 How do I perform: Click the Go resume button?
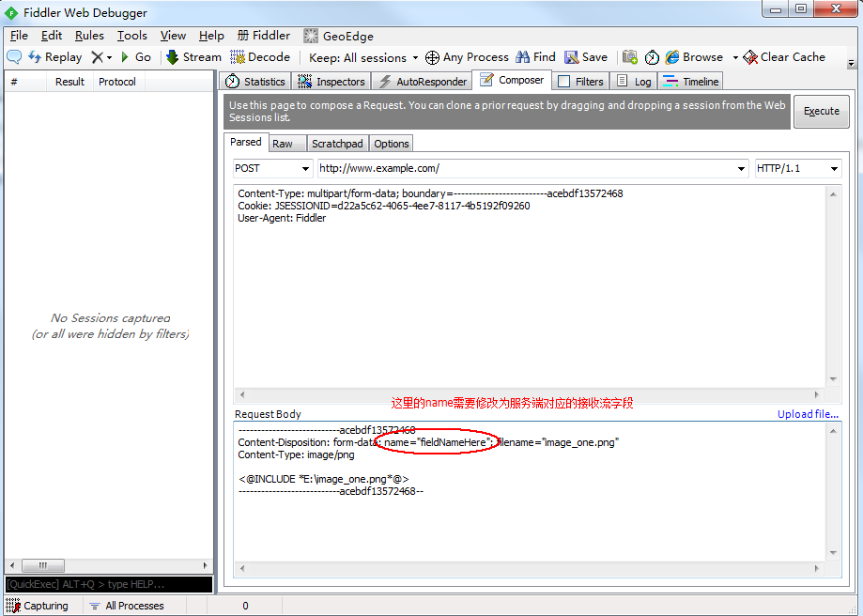pos(136,57)
